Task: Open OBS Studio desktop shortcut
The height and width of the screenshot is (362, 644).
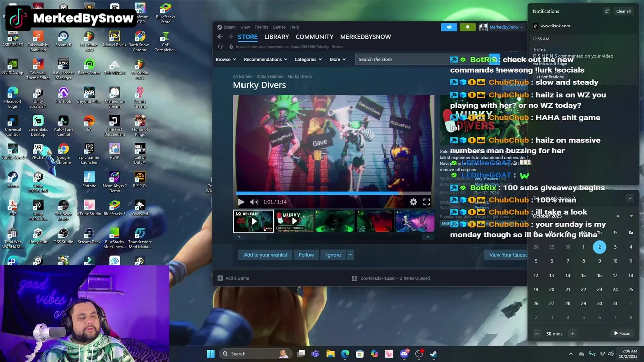Action: 63,236
